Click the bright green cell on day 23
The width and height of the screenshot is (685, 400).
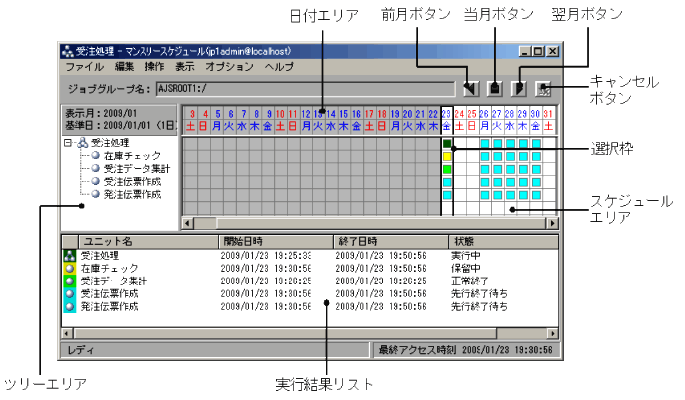click(x=447, y=169)
